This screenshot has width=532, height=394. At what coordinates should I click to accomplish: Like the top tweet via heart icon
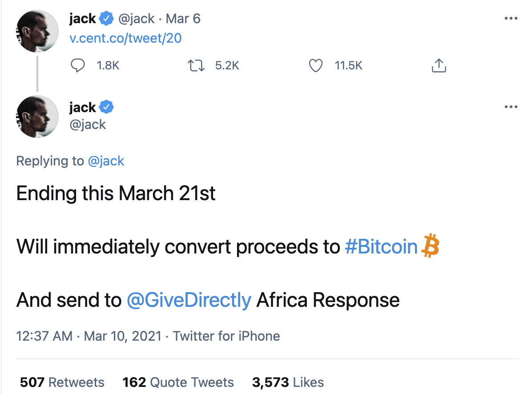315,66
